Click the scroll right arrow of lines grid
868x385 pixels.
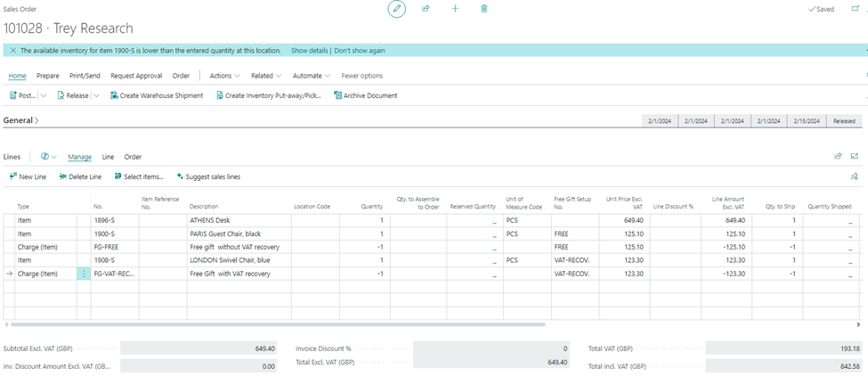[858, 324]
